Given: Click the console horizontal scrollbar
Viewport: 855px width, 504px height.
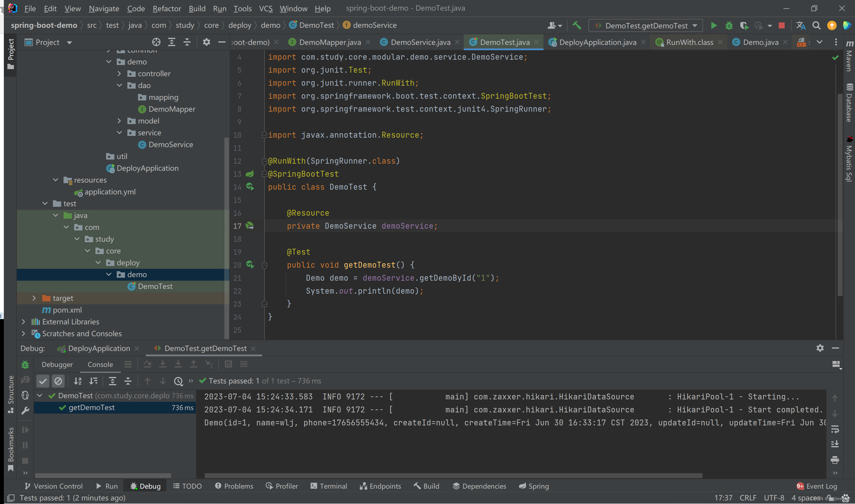Looking at the screenshot, I should 453,475.
